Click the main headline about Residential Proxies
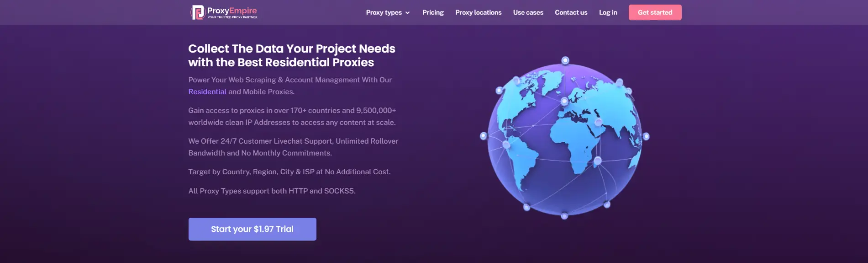 tap(291, 55)
